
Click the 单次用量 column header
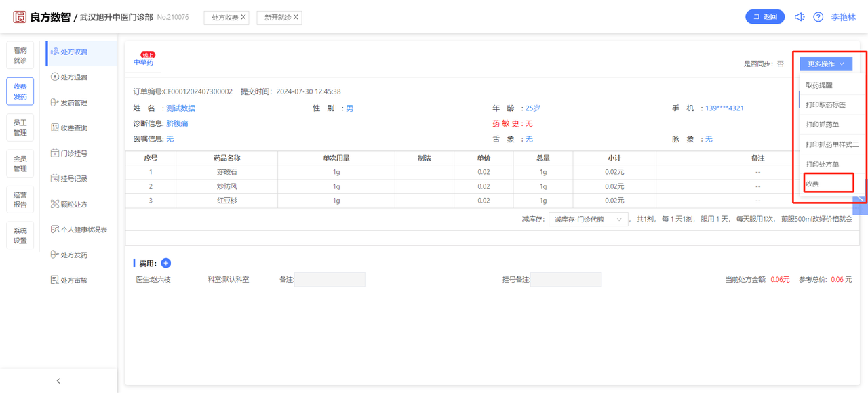click(x=336, y=158)
